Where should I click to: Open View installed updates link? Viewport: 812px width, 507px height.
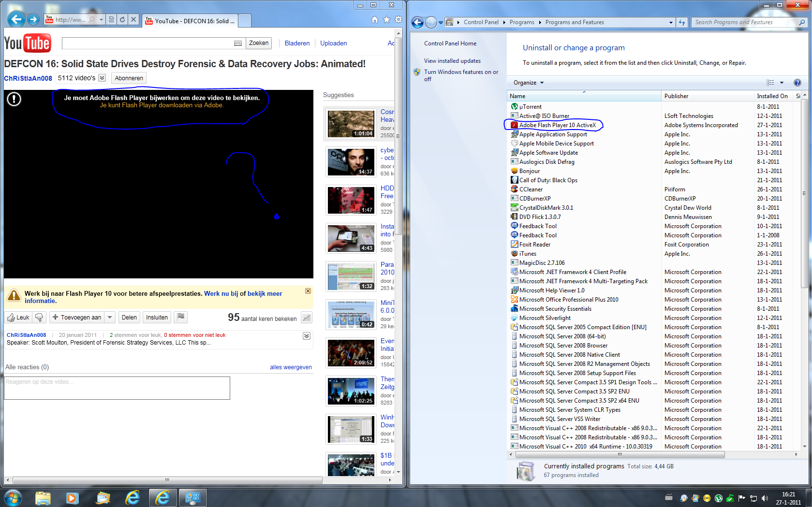point(452,61)
